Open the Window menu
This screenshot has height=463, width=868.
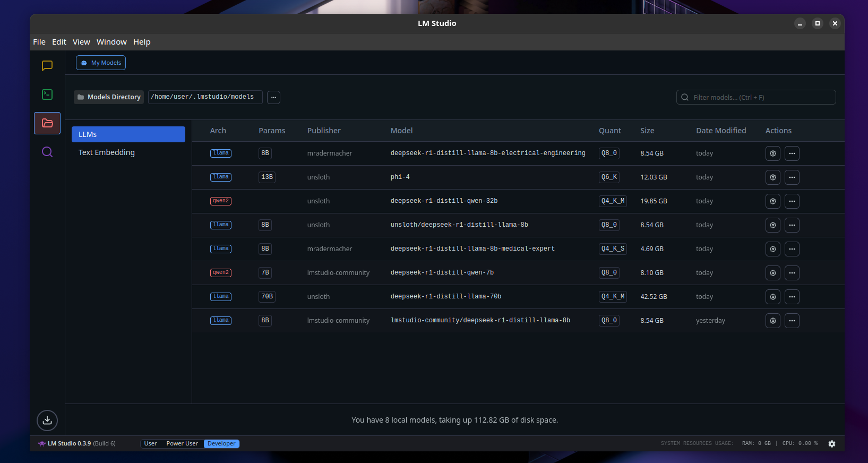point(111,42)
